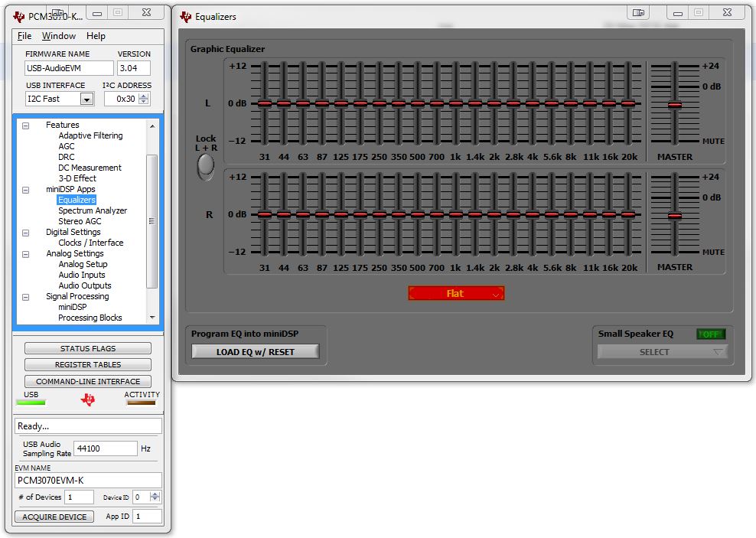Click the Firmware Name field

pos(69,68)
